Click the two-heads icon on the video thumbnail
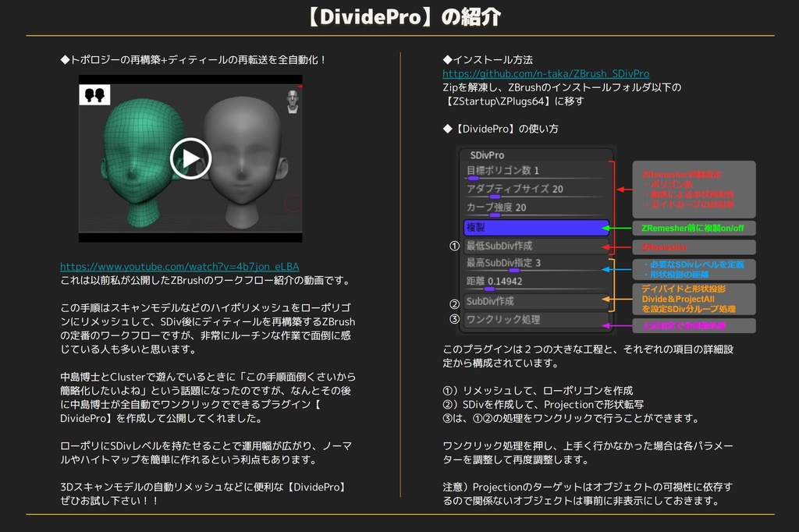 coord(94,95)
